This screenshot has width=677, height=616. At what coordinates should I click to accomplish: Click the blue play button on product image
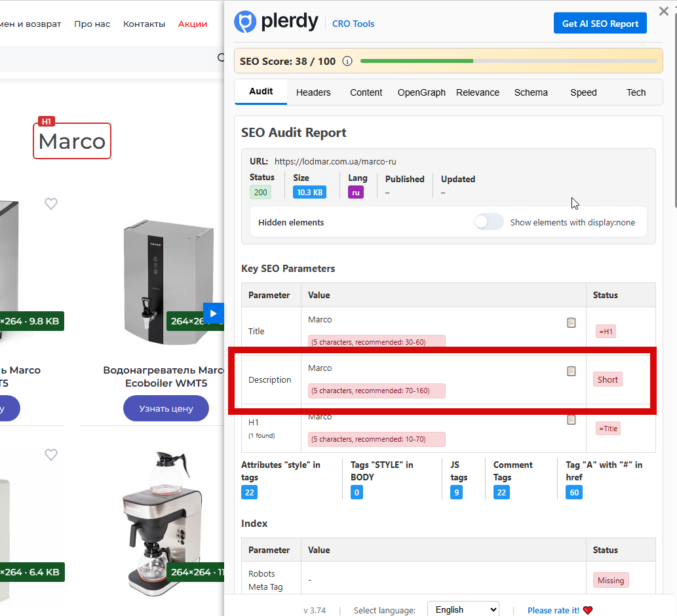tap(213, 313)
